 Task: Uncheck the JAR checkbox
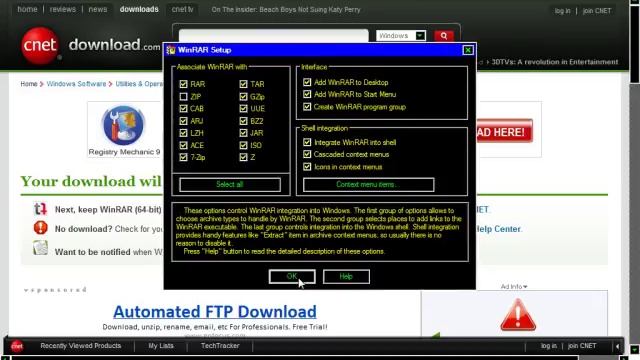pos(244,133)
